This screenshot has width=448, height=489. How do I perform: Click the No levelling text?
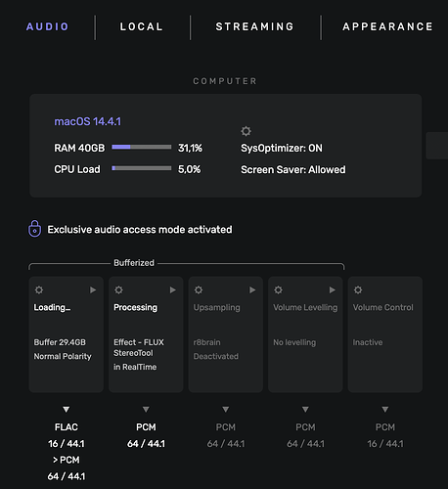tap(294, 342)
